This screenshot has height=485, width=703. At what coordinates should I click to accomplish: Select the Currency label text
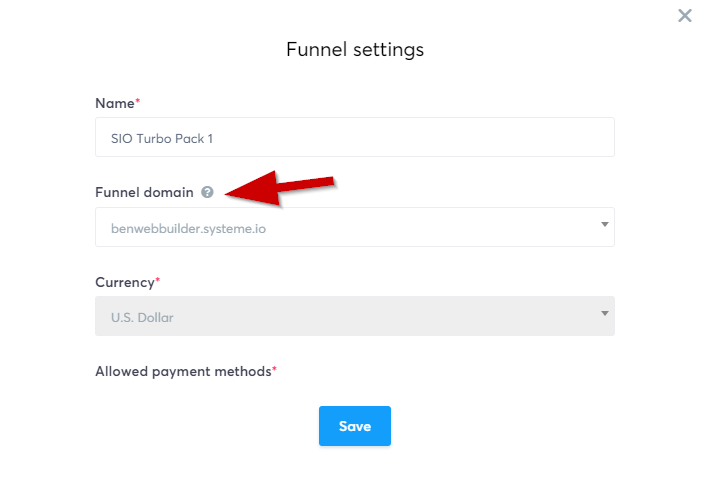coord(125,282)
